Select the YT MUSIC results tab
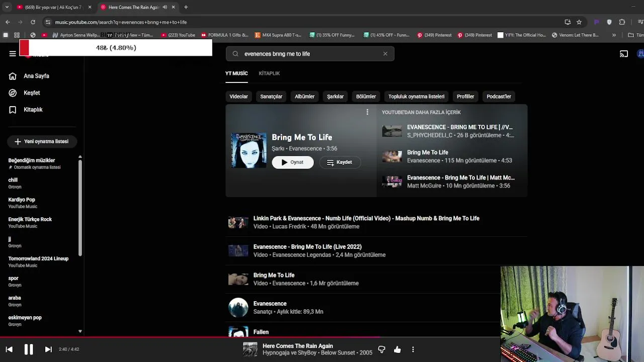This screenshot has height=362, width=644. (x=236, y=73)
